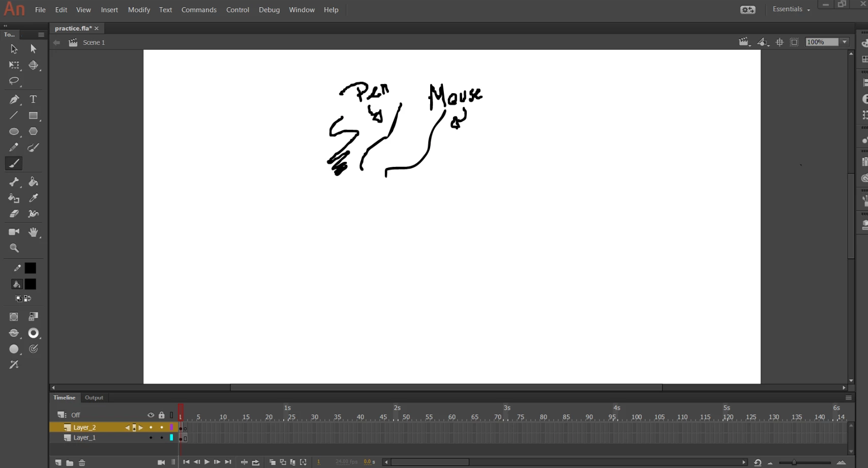
Task: Toggle Lock Fill option
Action: click(33, 317)
